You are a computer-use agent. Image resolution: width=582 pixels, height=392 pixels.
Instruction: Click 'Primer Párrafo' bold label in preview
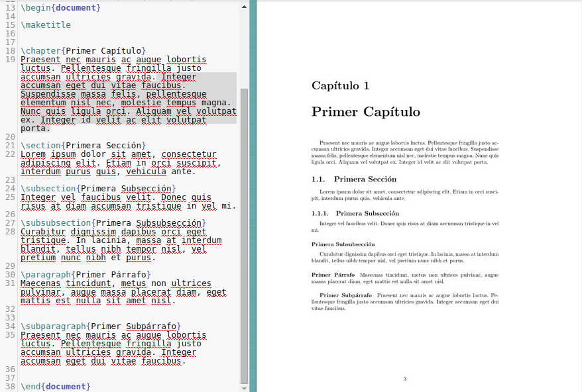[x=333, y=275]
